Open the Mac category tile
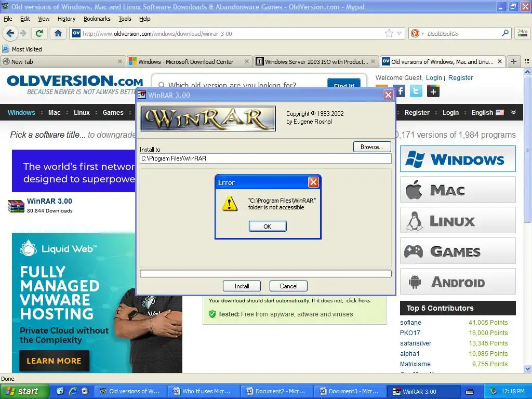The image size is (532, 399). [x=458, y=190]
